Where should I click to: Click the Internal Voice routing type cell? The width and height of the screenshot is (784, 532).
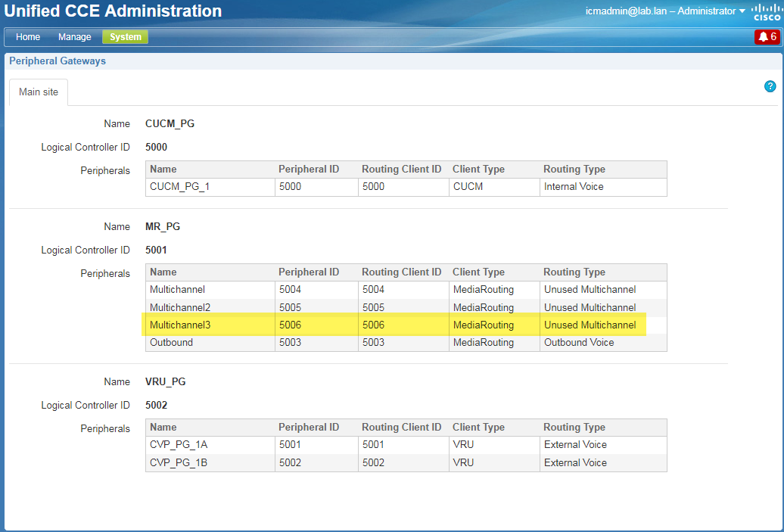603,187
